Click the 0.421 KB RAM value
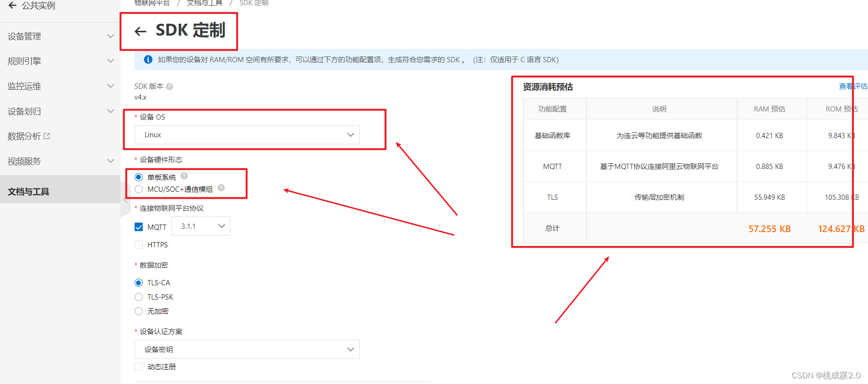 tap(769, 135)
